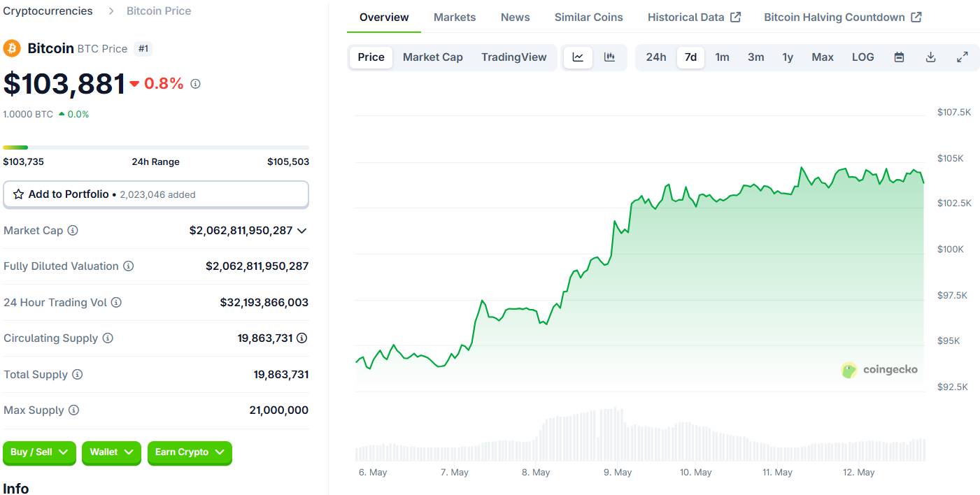The width and height of the screenshot is (980, 495).
Task: Switch to line chart view icon
Action: [x=578, y=57]
